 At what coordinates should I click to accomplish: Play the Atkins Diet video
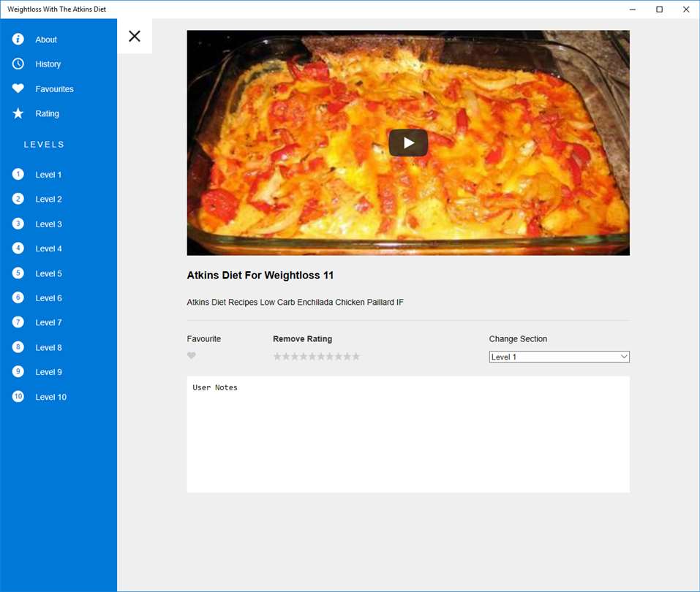pos(408,143)
